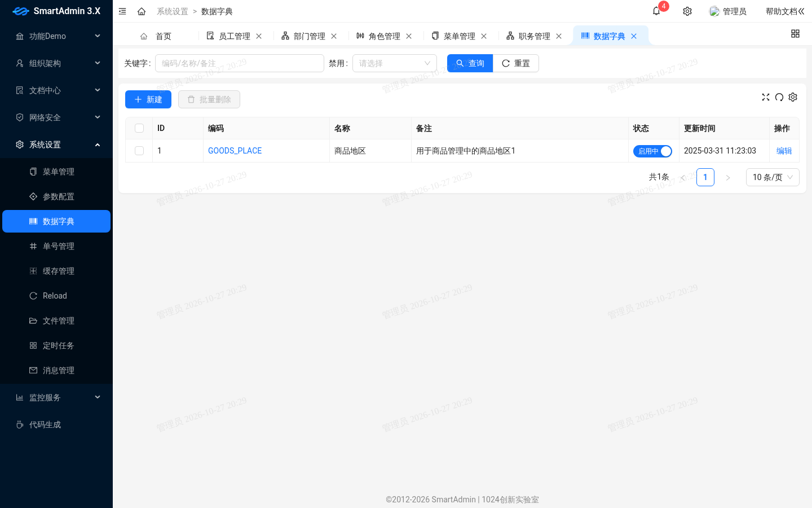Expand the 组织架构 sidebar menu
The width and height of the screenshot is (812, 508).
click(x=56, y=63)
